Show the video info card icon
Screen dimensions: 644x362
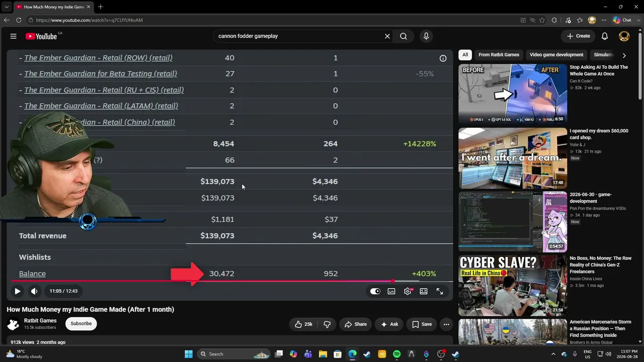pyautogui.click(x=443, y=58)
